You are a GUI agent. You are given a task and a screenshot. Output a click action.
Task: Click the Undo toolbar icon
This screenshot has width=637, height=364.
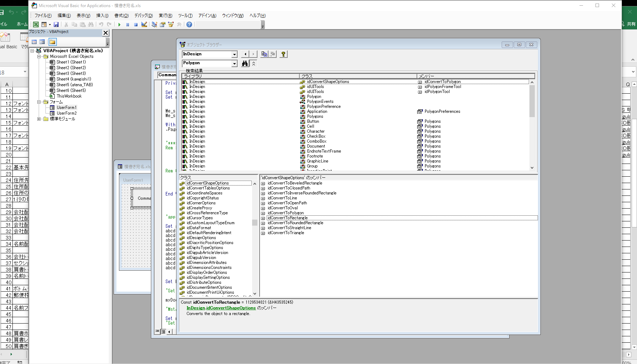point(101,24)
